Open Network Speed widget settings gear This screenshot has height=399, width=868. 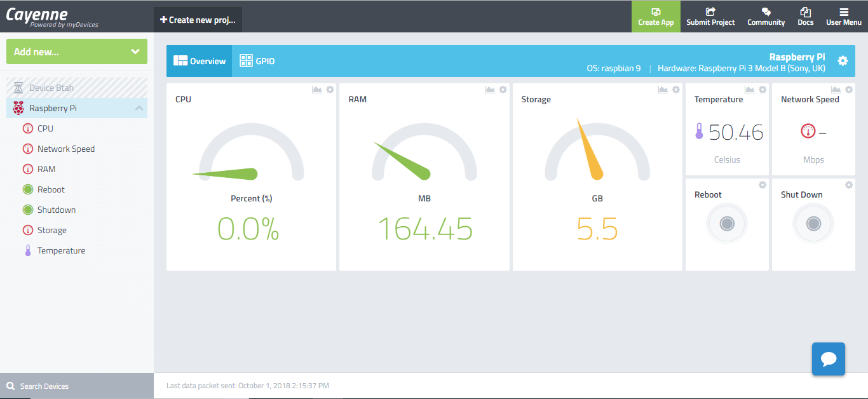[x=849, y=90]
